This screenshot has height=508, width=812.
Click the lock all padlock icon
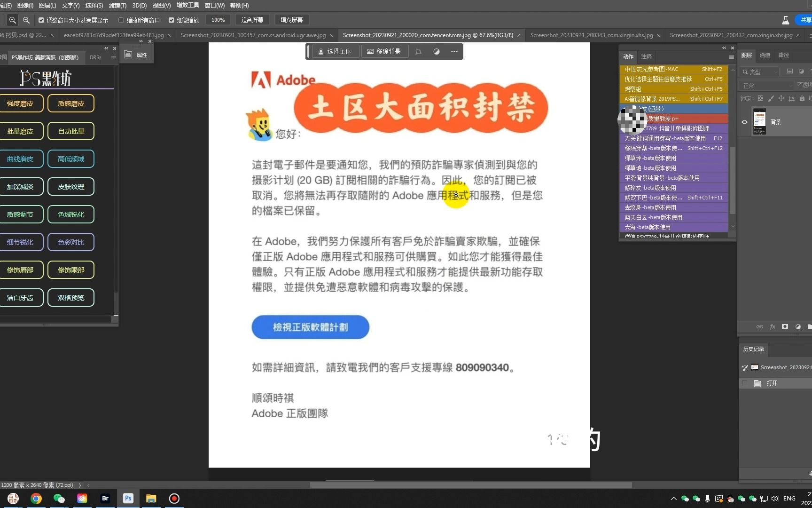click(802, 98)
